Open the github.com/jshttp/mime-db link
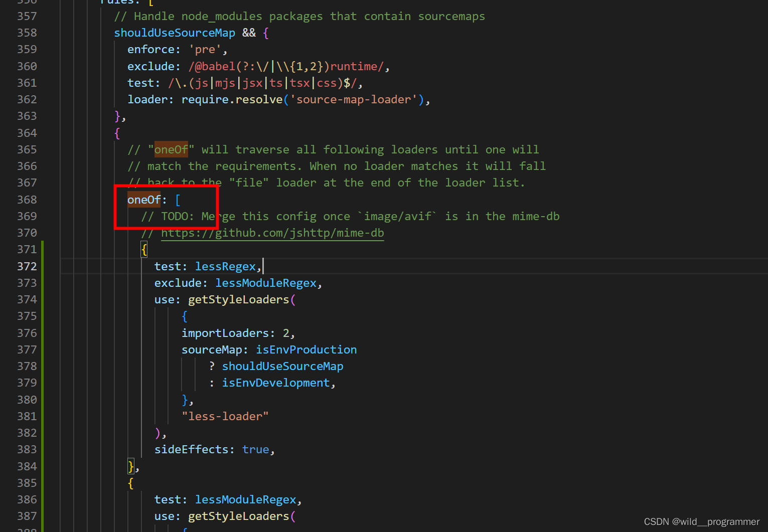The height and width of the screenshot is (532, 768). [272, 233]
